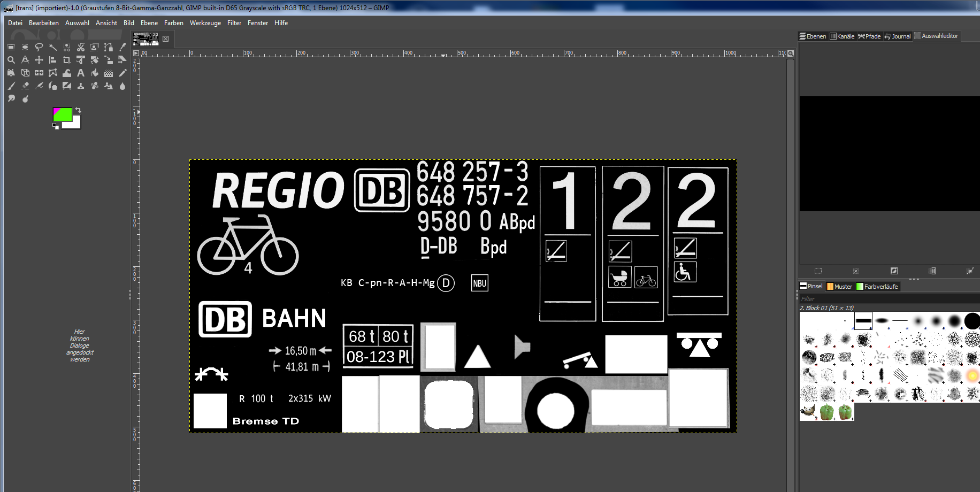Select the Unified Transform tool
Image resolution: width=980 pixels, height=492 pixels.
point(80,60)
